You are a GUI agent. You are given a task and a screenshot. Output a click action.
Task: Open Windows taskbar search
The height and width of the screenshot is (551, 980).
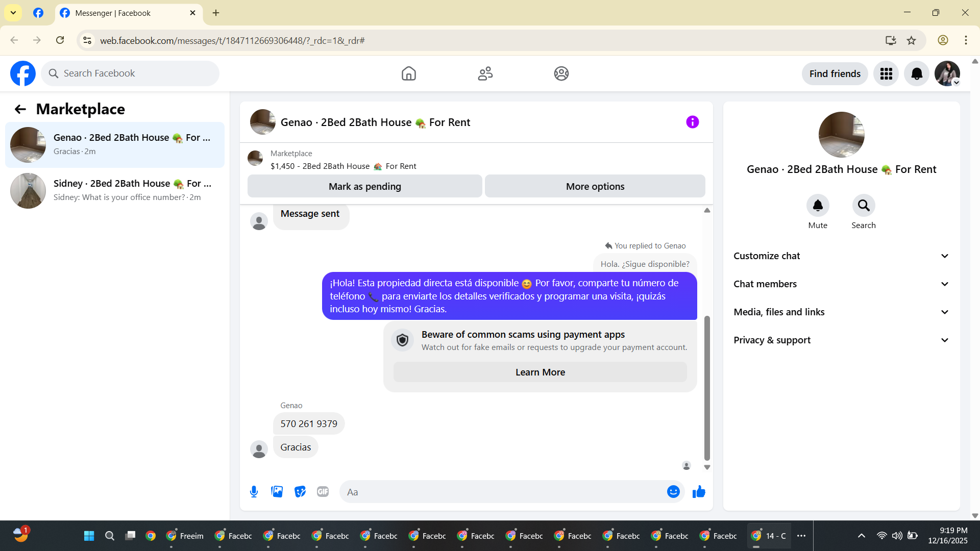pyautogui.click(x=109, y=536)
